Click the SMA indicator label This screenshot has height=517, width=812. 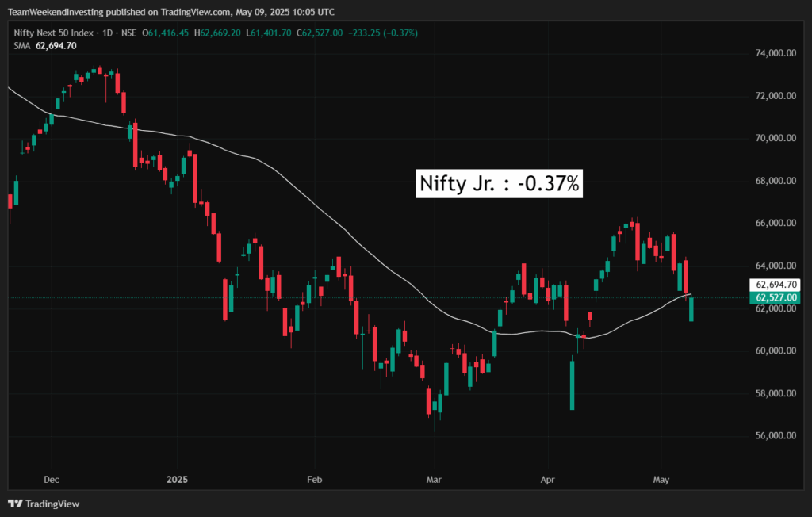21,46
